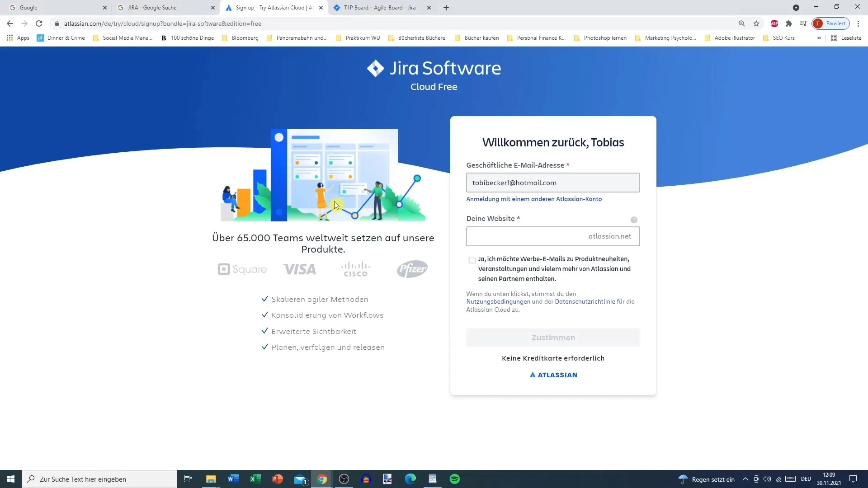Launch PowerPoint from the taskbar
The height and width of the screenshot is (488, 868).
(x=278, y=479)
